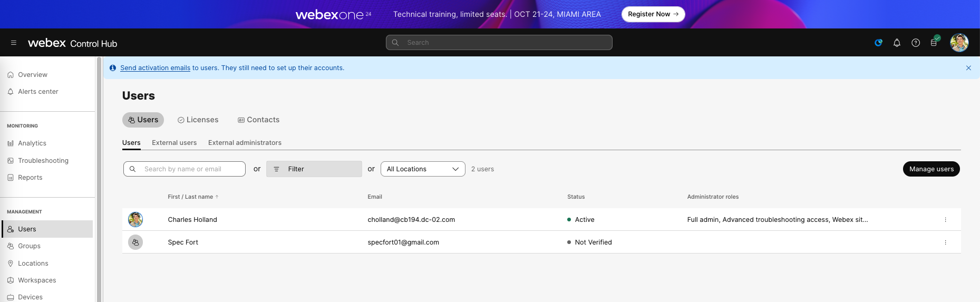
Task: Open more options for Charles Holland
Action: click(945, 220)
